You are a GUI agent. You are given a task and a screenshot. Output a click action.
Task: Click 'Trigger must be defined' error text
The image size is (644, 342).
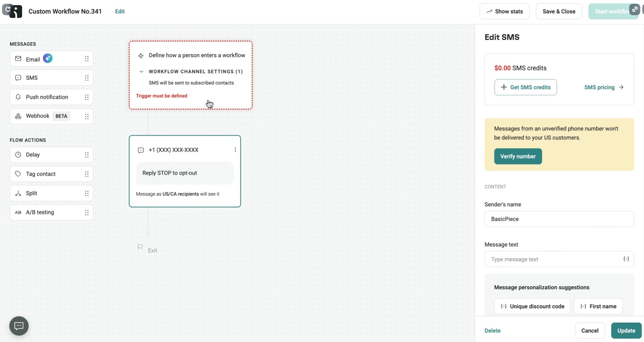(x=162, y=96)
